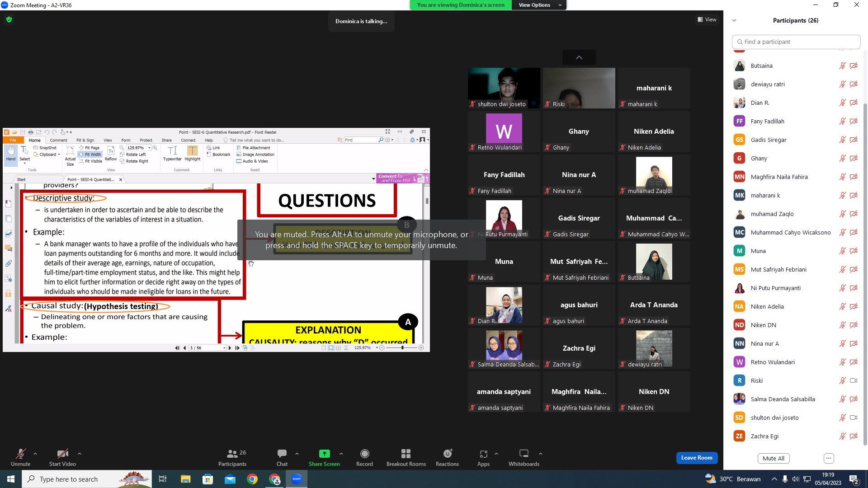Click Rotate Left in Foxit ribbon
This screenshot has width=868, height=488.
(x=133, y=155)
